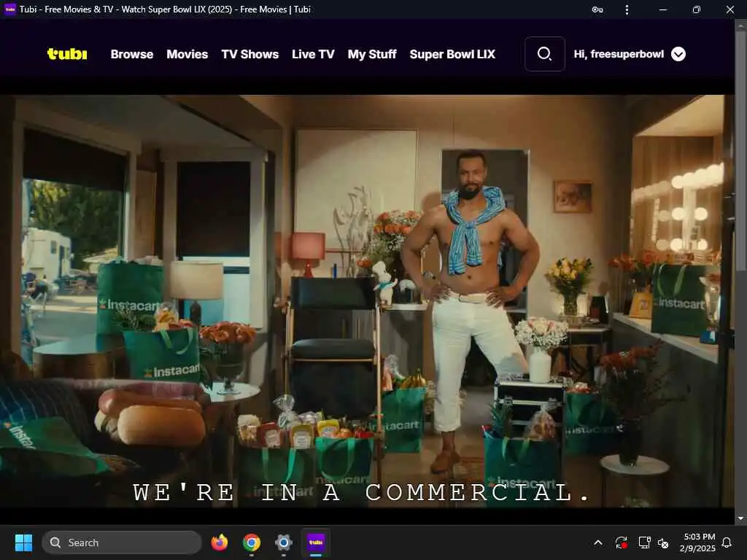Click the muted volume tray icon
Screen dimensions: 747x560
pyautogui.click(x=662, y=542)
